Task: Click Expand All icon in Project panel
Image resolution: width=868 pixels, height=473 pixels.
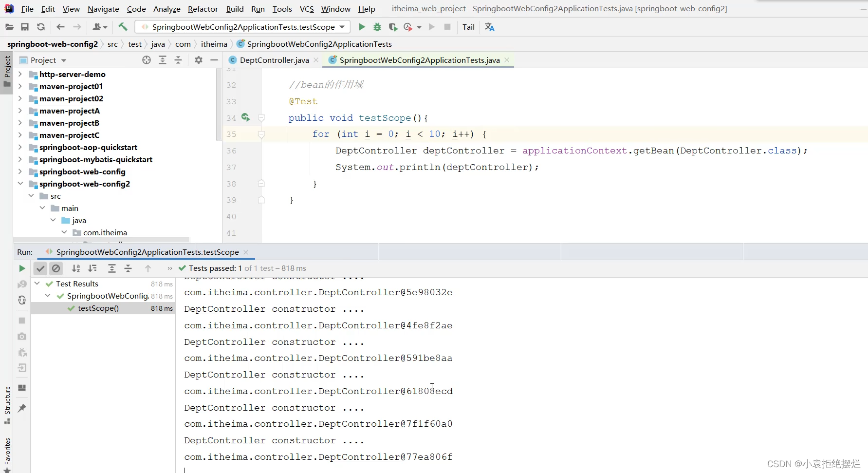Action: click(163, 60)
